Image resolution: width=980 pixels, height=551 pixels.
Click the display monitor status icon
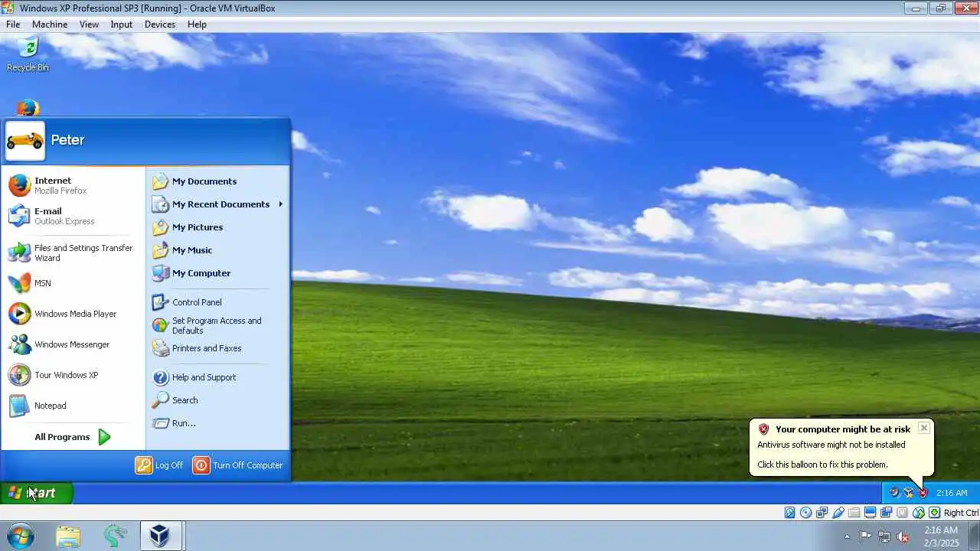tap(871, 513)
